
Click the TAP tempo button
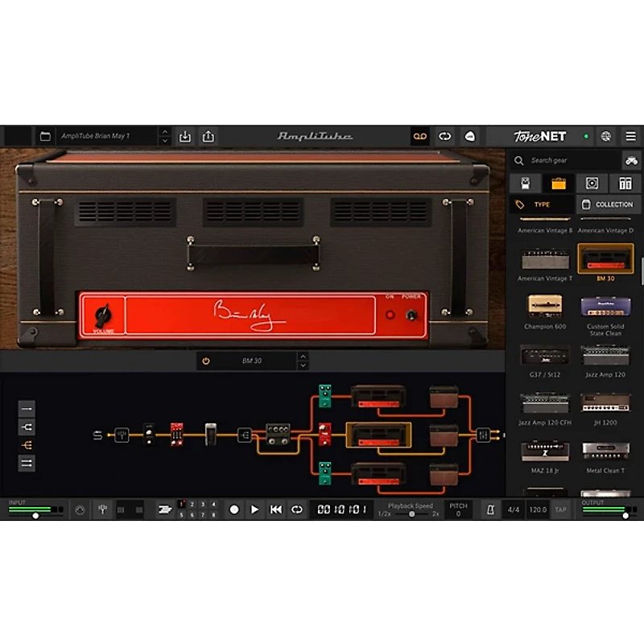pyautogui.click(x=560, y=510)
